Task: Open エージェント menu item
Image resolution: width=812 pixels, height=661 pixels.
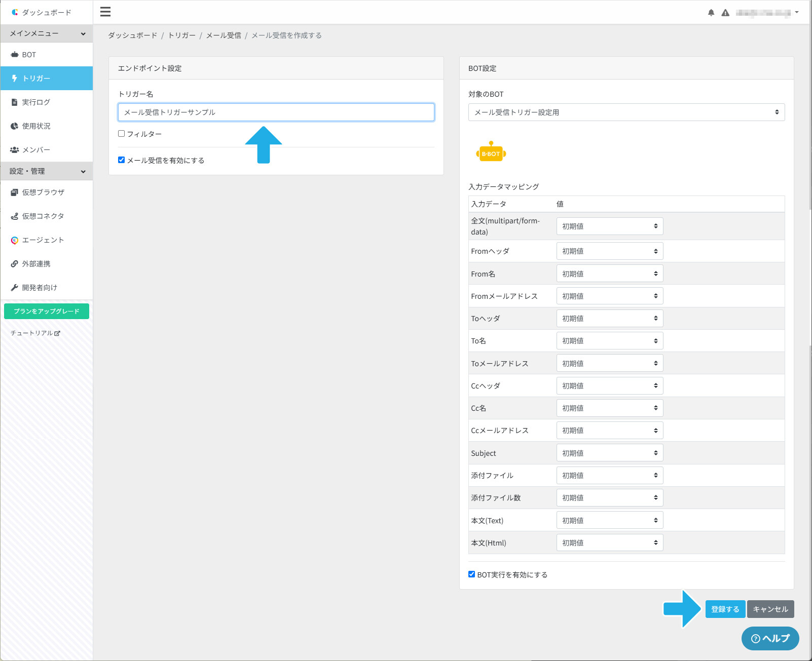Action: pyautogui.click(x=47, y=240)
